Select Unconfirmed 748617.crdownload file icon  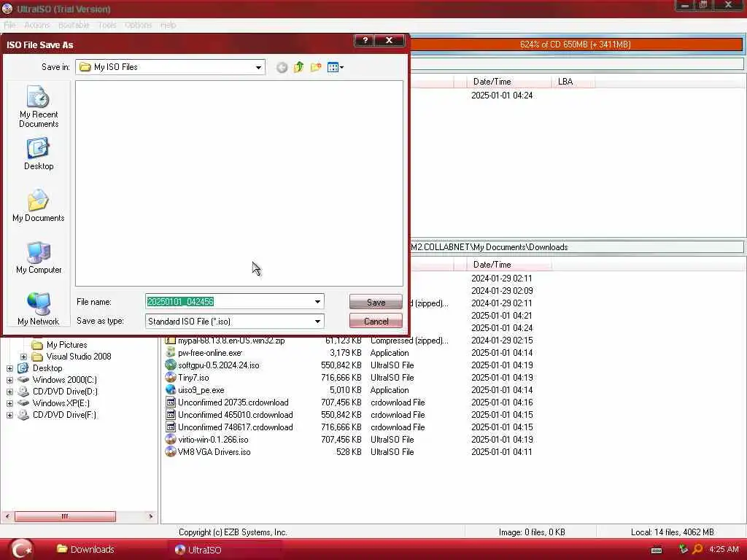171,427
